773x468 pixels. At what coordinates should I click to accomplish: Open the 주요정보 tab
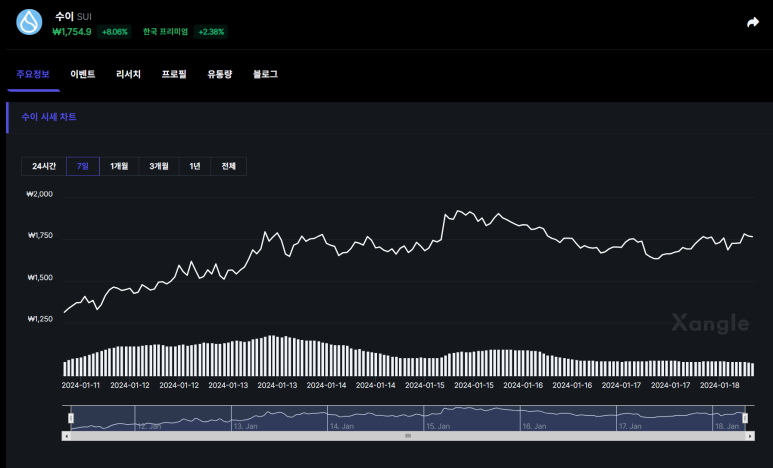tap(33, 74)
